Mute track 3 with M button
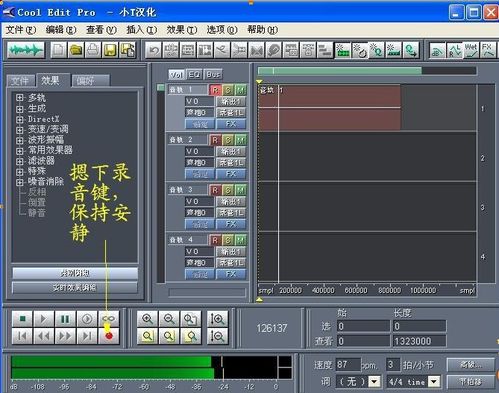 point(241,190)
